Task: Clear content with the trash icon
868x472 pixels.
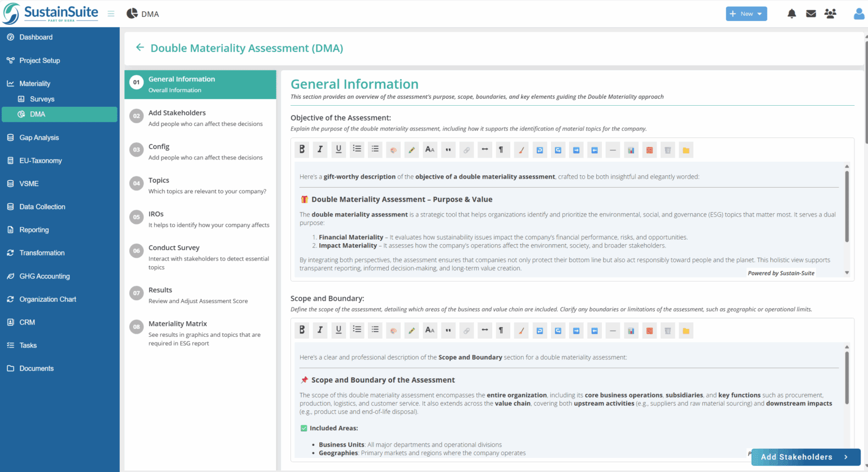Action: point(667,149)
